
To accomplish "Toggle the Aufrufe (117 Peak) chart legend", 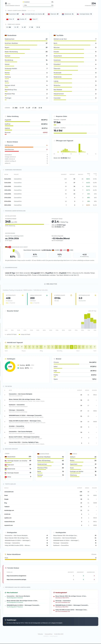I will pyautogui.click(x=11, y=334).
